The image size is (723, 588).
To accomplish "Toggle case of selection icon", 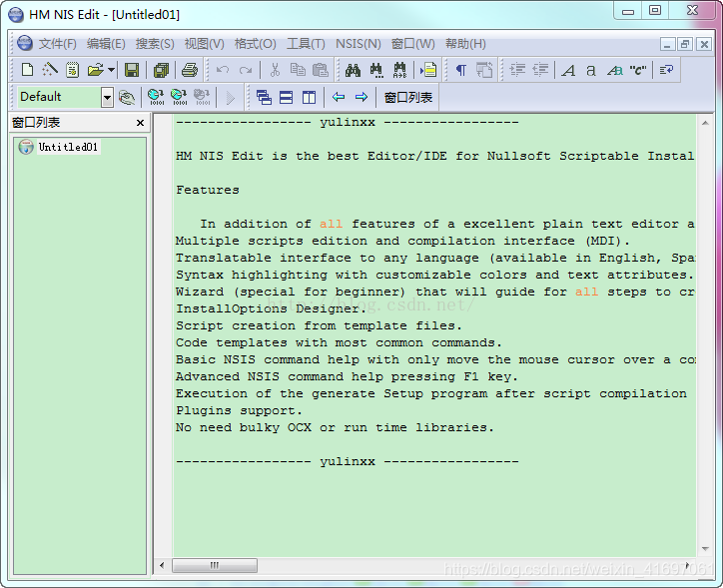I will pyautogui.click(x=614, y=70).
